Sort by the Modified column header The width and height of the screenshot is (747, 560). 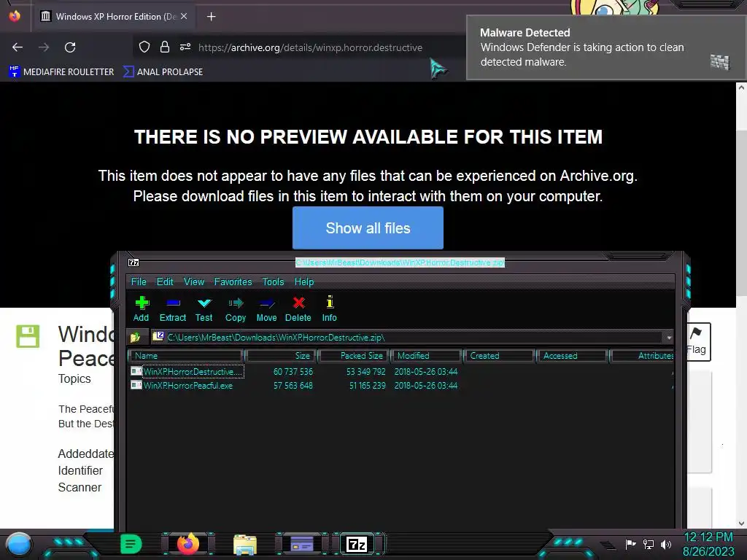(426, 356)
